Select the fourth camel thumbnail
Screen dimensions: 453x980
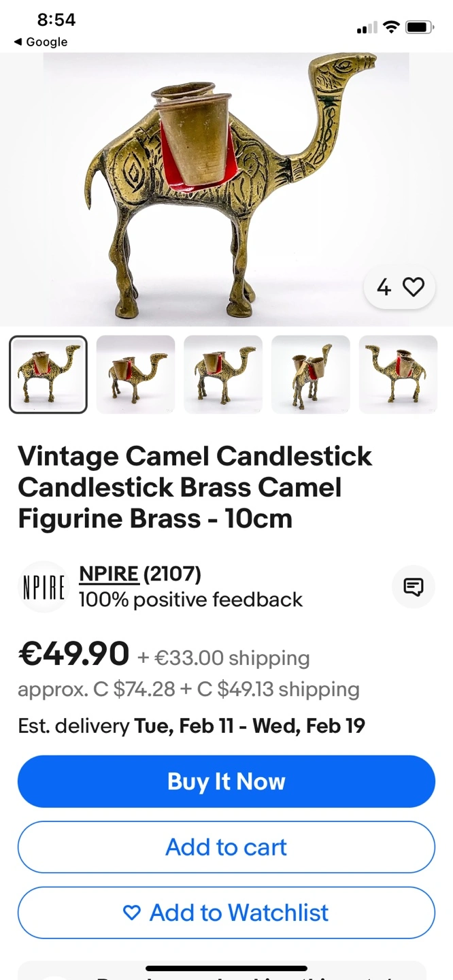coord(310,374)
